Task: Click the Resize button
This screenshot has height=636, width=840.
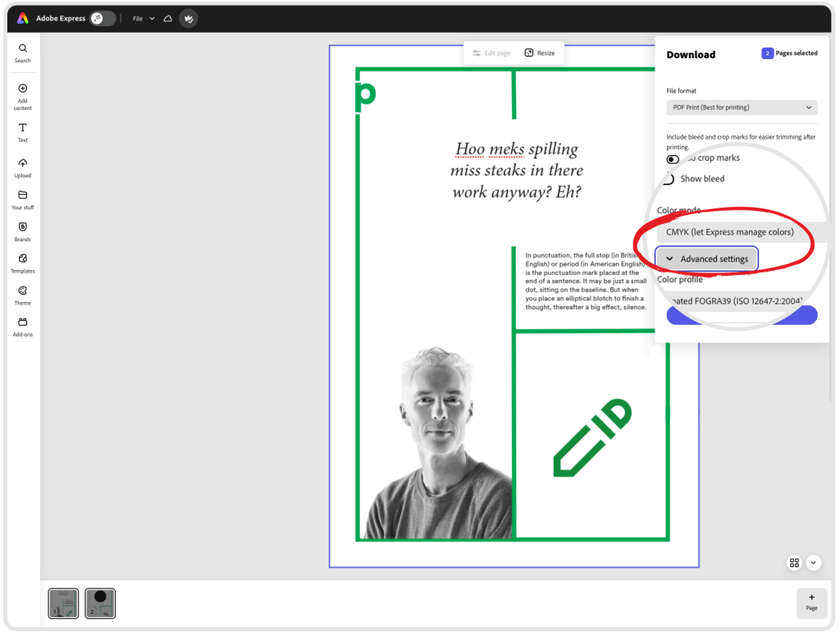Action: [x=540, y=53]
